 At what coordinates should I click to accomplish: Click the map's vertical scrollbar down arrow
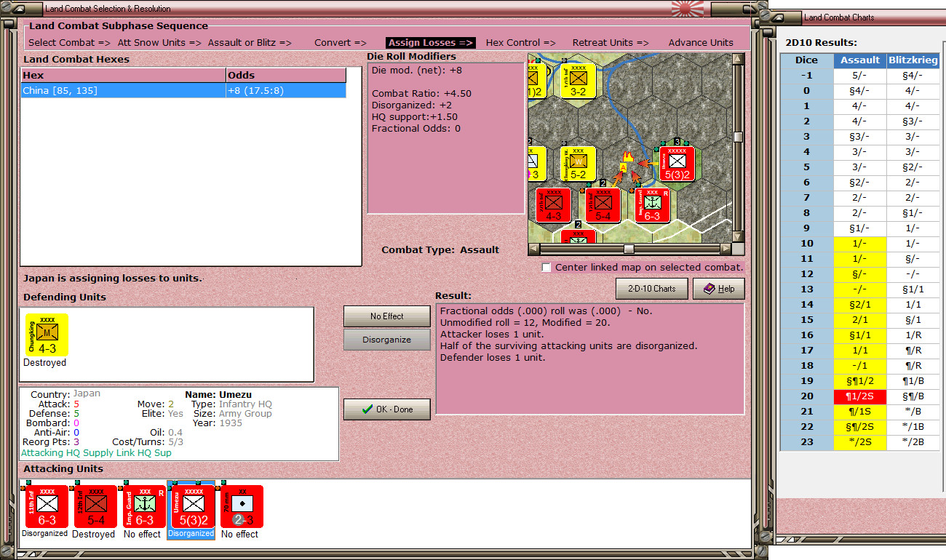(x=739, y=237)
